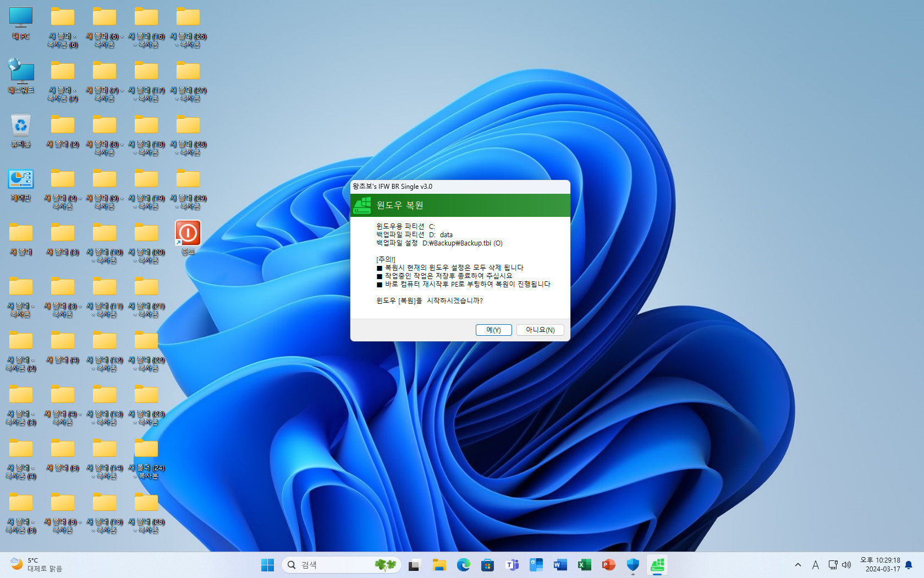Image resolution: width=924 pixels, height=578 pixels.
Task: Select the 휴지통 recycle bin icon
Action: [x=21, y=131]
